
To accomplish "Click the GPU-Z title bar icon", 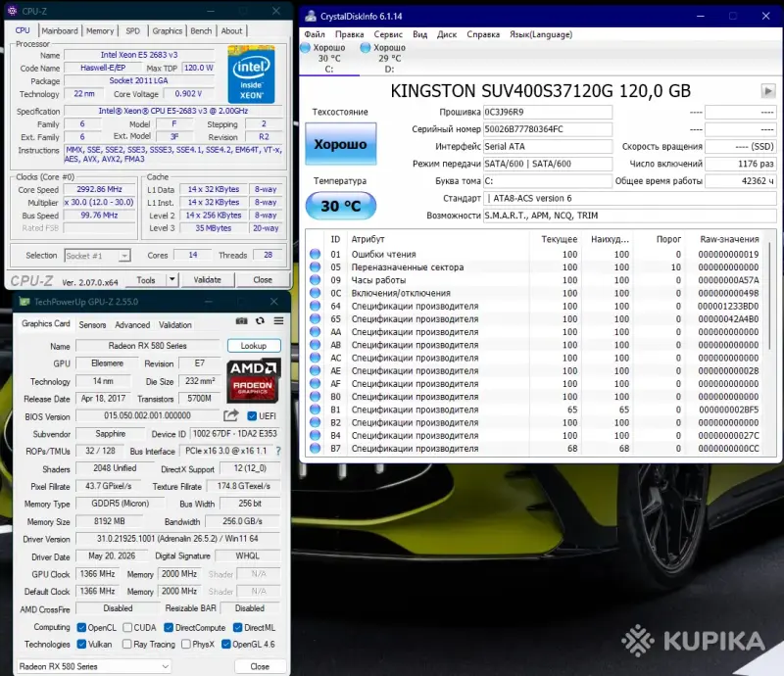I will (24, 302).
